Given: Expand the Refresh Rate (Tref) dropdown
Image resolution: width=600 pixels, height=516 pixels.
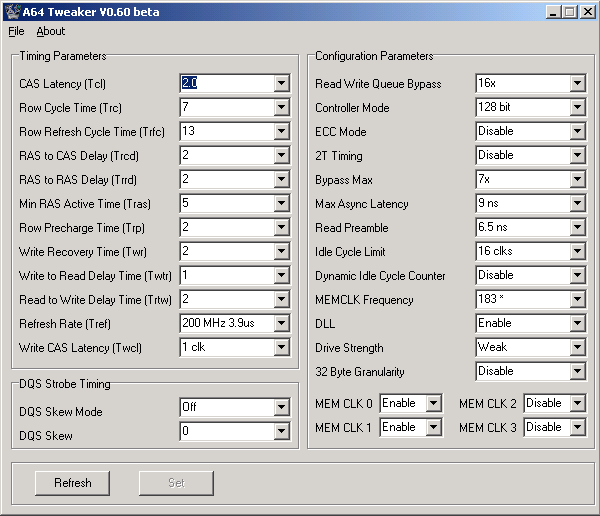Looking at the screenshot, I should [x=281, y=324].
